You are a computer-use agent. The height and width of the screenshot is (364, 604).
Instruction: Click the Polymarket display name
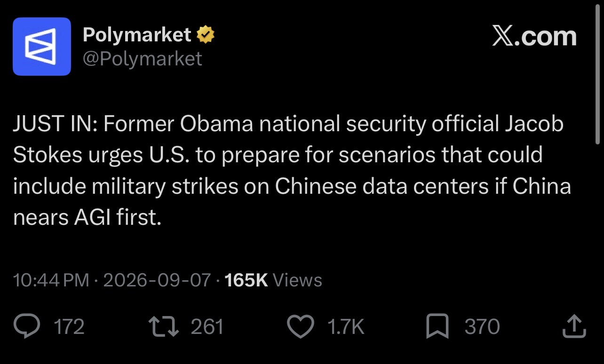137,35
